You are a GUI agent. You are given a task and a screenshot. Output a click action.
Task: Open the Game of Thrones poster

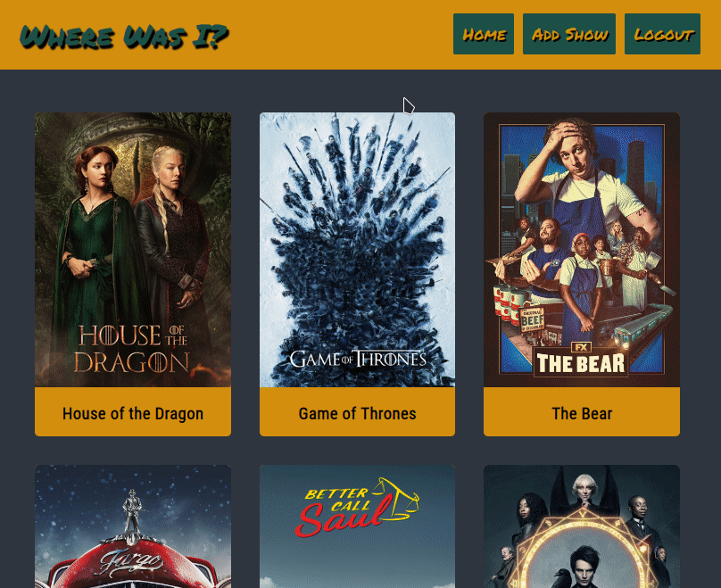pyautogui.click(x=357, y=250)
